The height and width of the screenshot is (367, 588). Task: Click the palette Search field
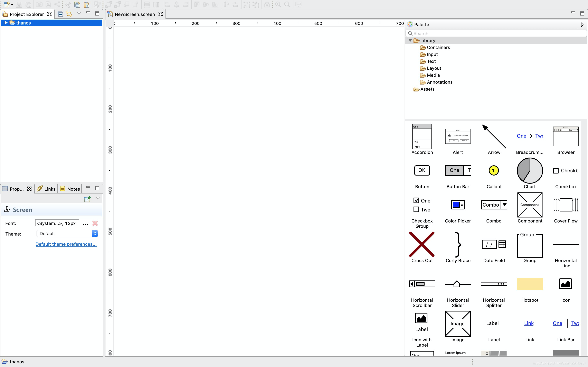click(x=495, y=33)
